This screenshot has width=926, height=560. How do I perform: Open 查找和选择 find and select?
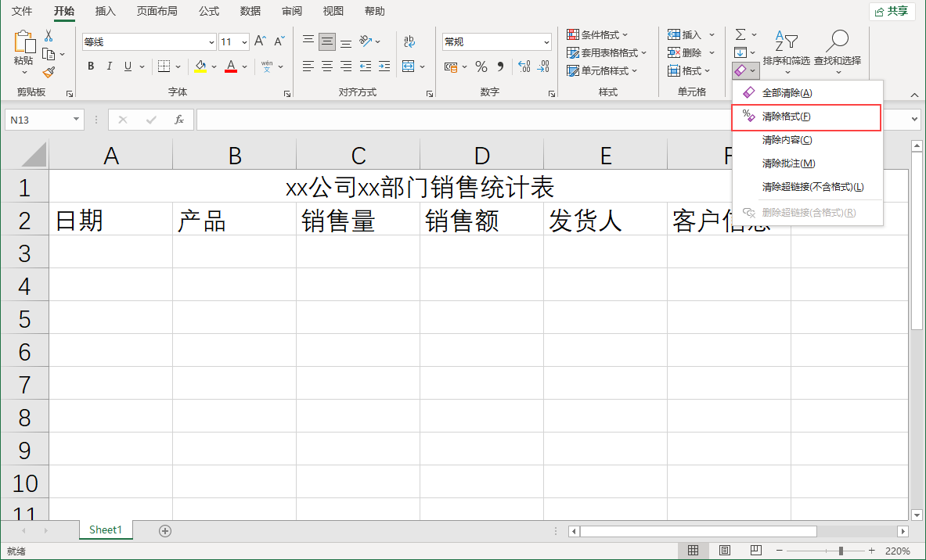click(x=838, y=52)
